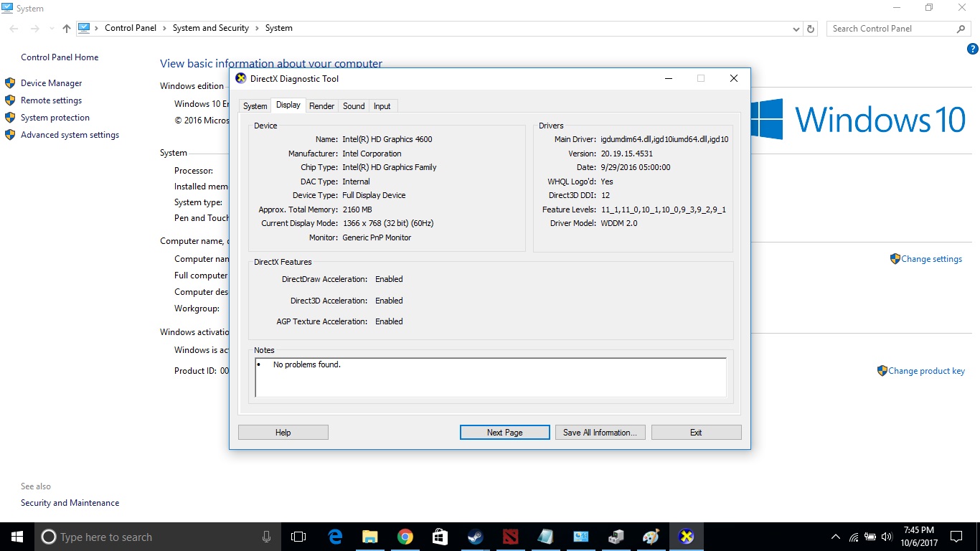The image size is (980, 551).
Task: Open Advanced system settings link
Action: [x=70, y=135]
